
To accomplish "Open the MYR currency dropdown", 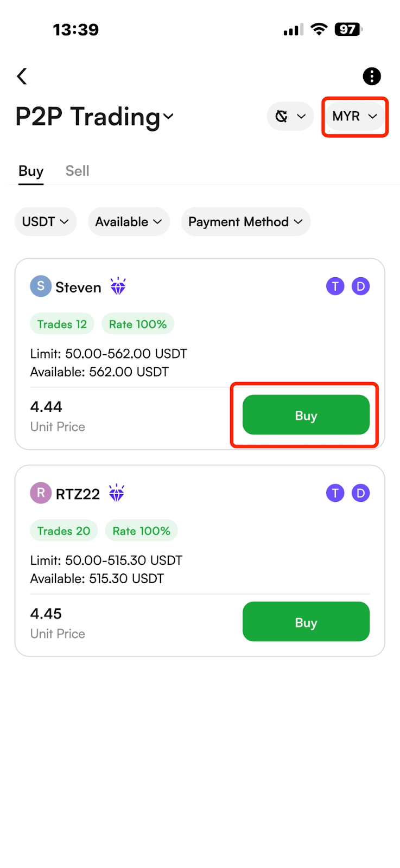I will pyautogui.click(x=355, y=116).
